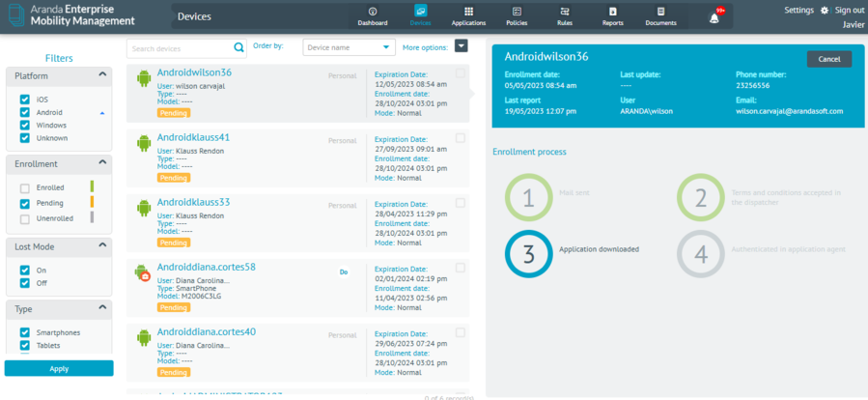868x400 pixels.
Task: Collapse the Platform filter section
Action: click(102, 74)
